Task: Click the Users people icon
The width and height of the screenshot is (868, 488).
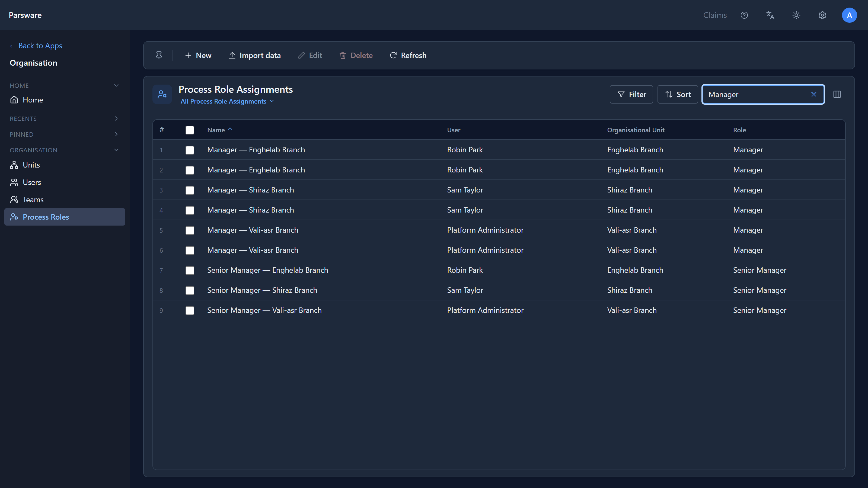Action: (x=14, y=182)
